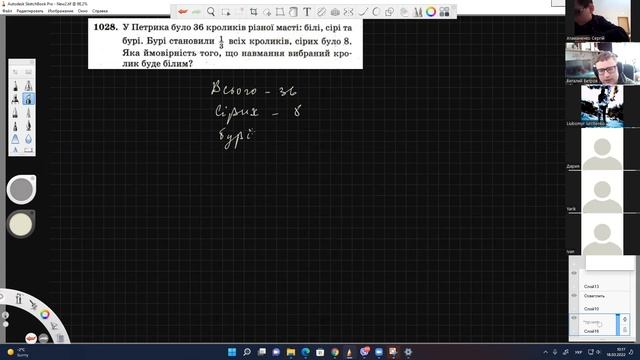Click the gray brush size puck

click(21, 189)
